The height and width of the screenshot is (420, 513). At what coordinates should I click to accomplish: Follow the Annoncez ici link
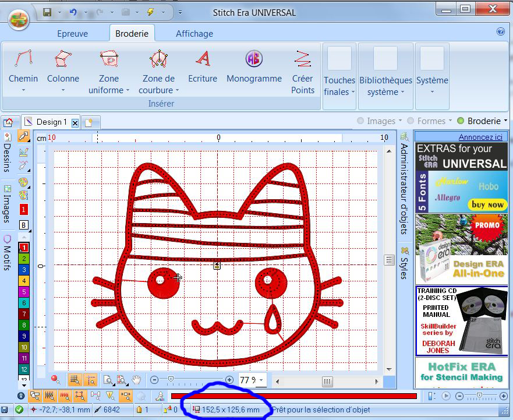pyautogui.click(x=480, y=137)
